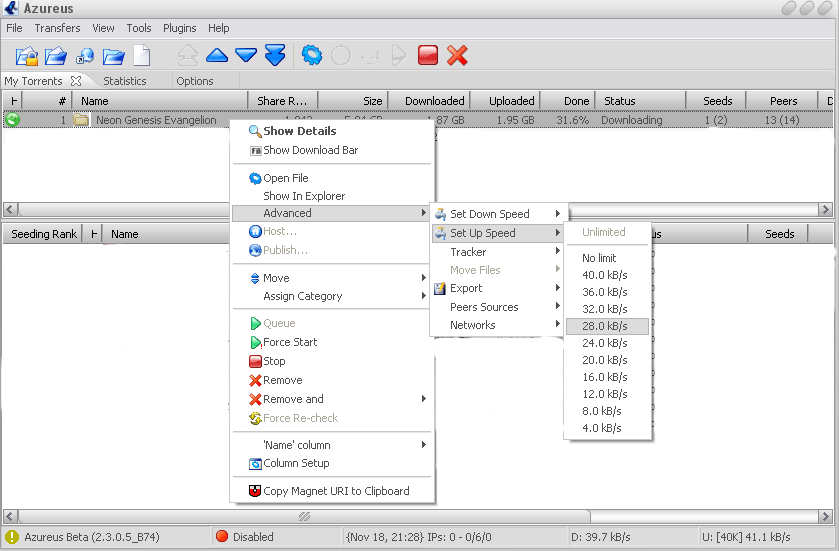The image size is (839, 551).
Task: Close the My Torrents tab
Action: pos(76,81)
